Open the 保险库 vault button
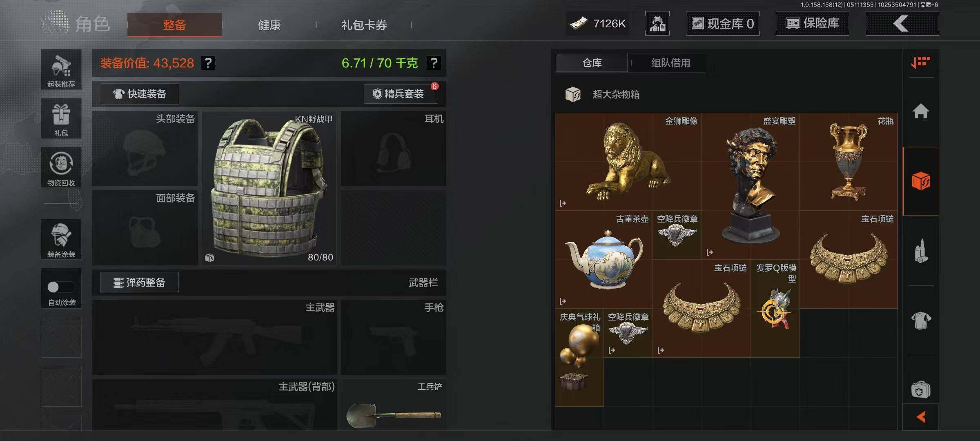 tap(812, 23)
